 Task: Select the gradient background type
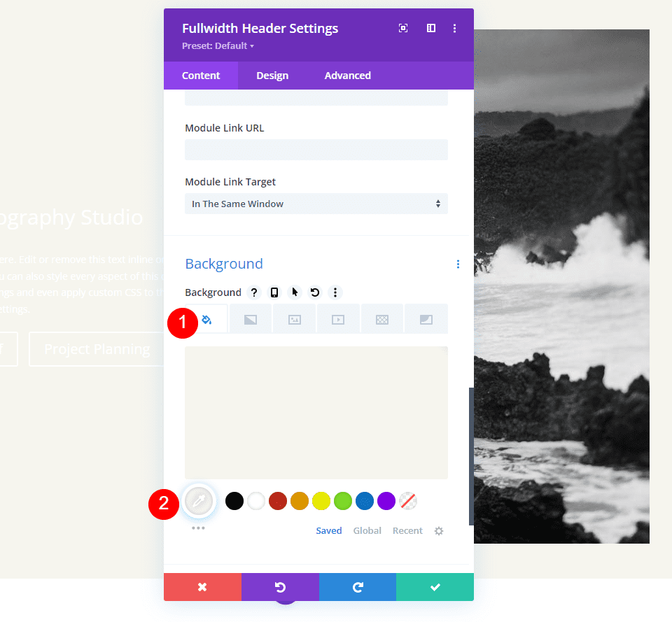(x=250, y=318)
